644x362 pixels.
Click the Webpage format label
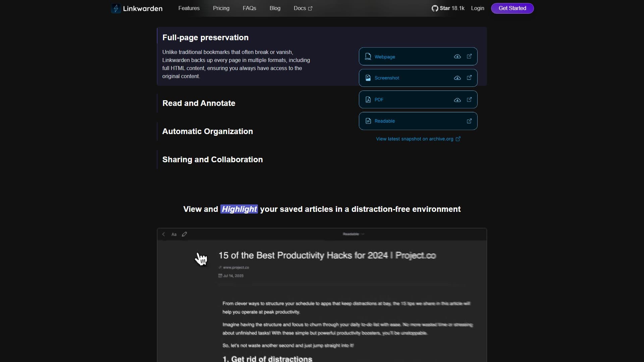pos(385,57)
